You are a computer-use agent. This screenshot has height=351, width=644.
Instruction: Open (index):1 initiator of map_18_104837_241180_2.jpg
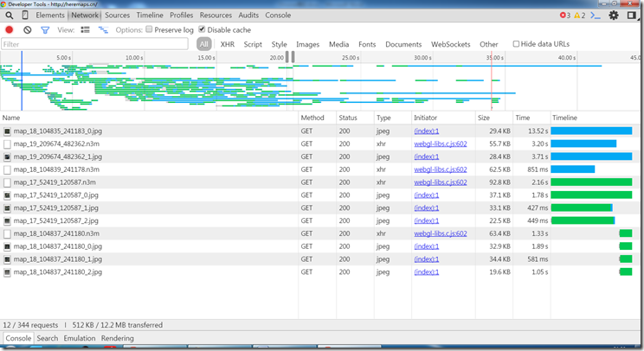point(427,272)
